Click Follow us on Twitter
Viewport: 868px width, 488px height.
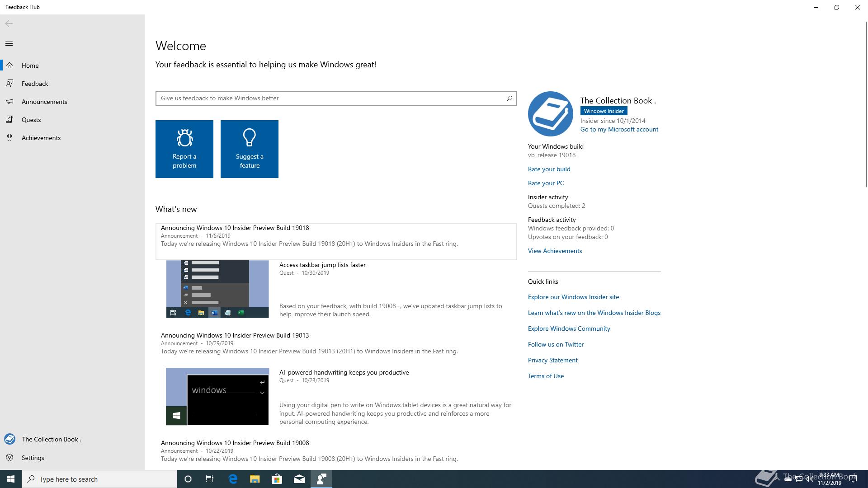(x=556, y=344)
